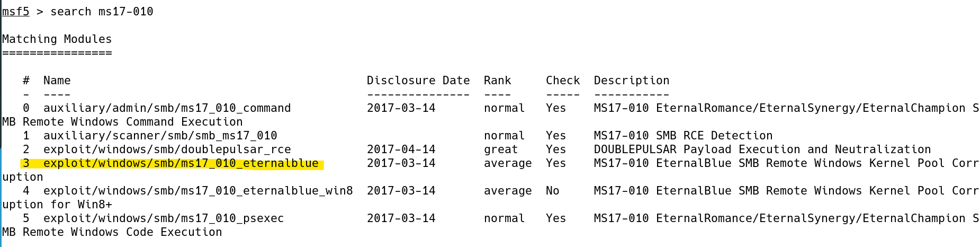
Task: Click the 'great' rank value
Action: (x=501, y=149)
